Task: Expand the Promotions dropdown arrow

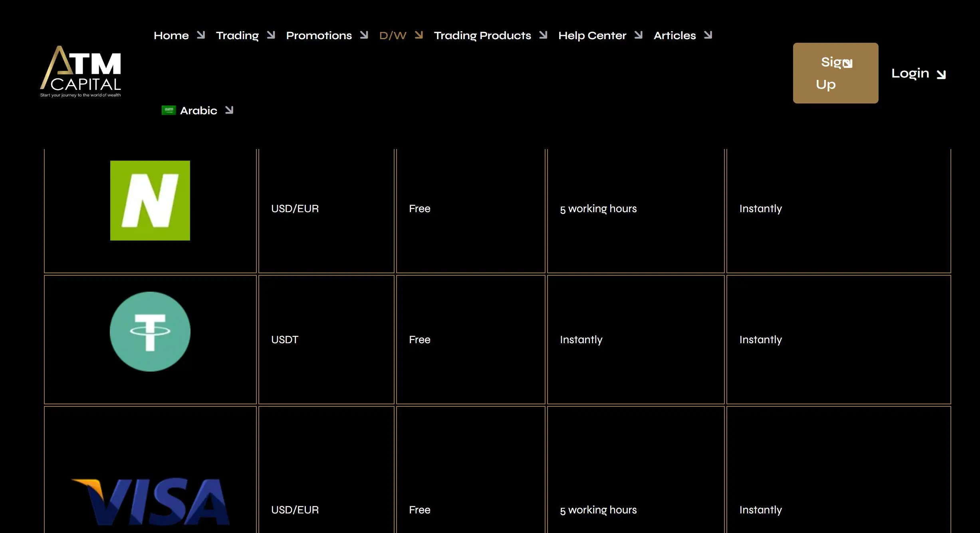Action: 364,35
